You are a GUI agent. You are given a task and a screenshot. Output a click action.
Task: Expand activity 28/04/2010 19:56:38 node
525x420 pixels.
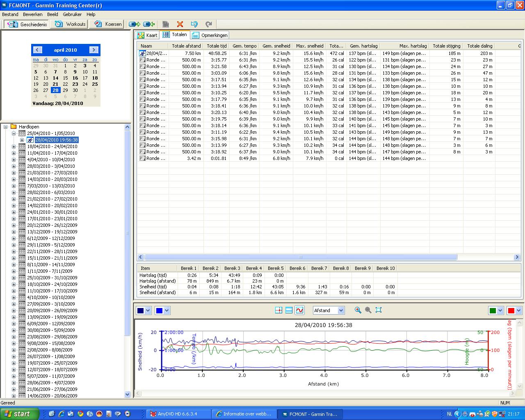pos(22,140)
